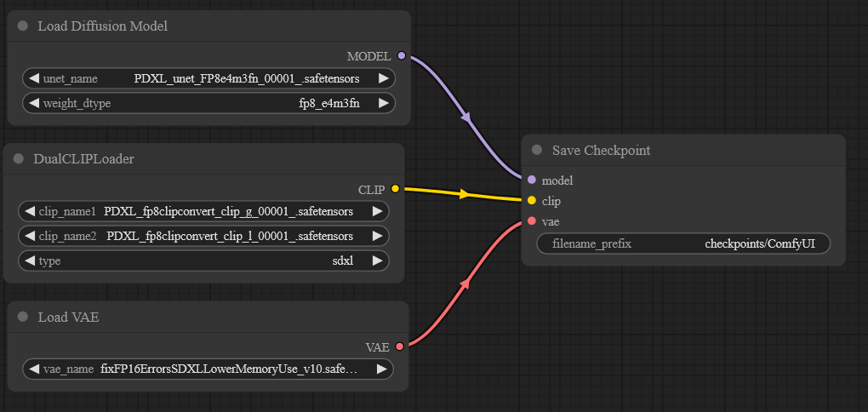The width and height of the screenshot is (868, 412).
Task: Open clip_name2 dropdown with clip_l file
Action: [203, 236]
